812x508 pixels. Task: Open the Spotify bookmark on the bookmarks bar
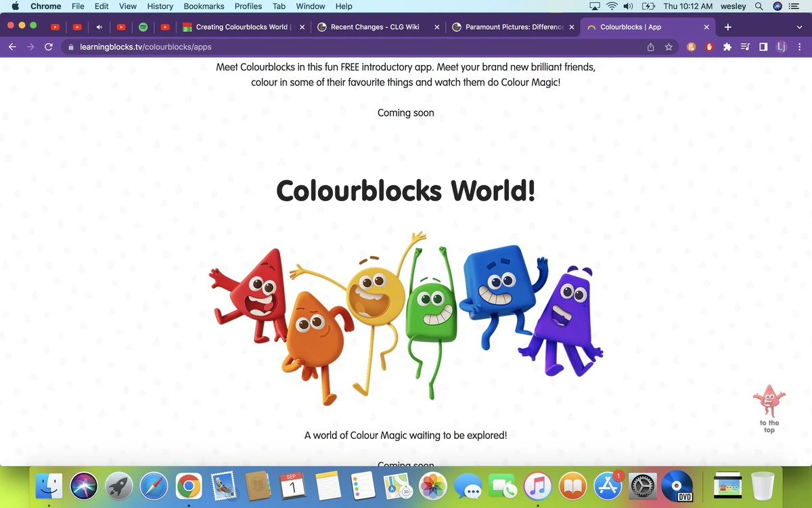pos(143,27)
